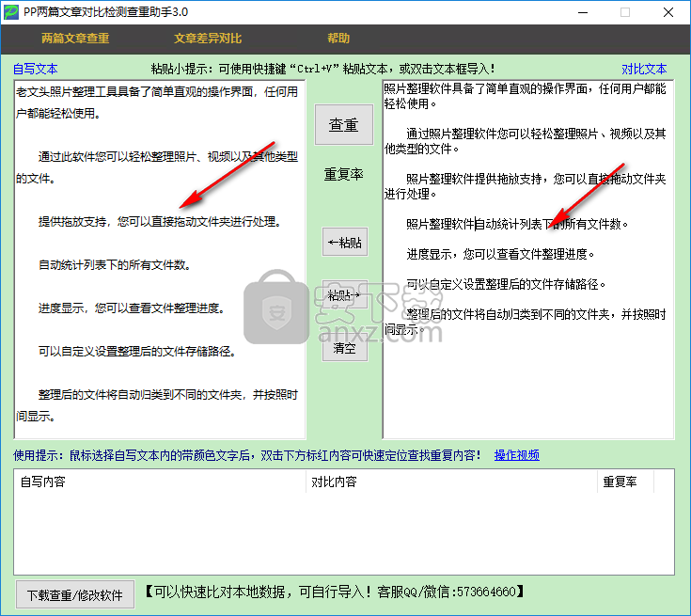
Task: Click the 自写文本 label
Action: point(36,69)
